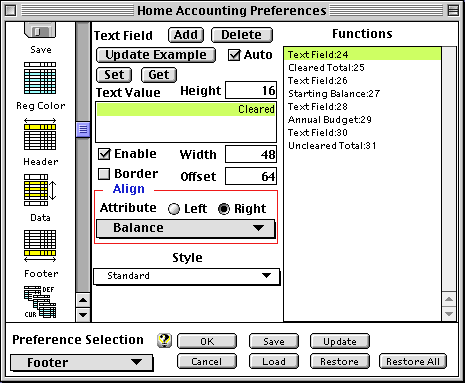The width and height of the screenshot is (465, 383).
Task: Click the Set button
Action: click(114, 75)
